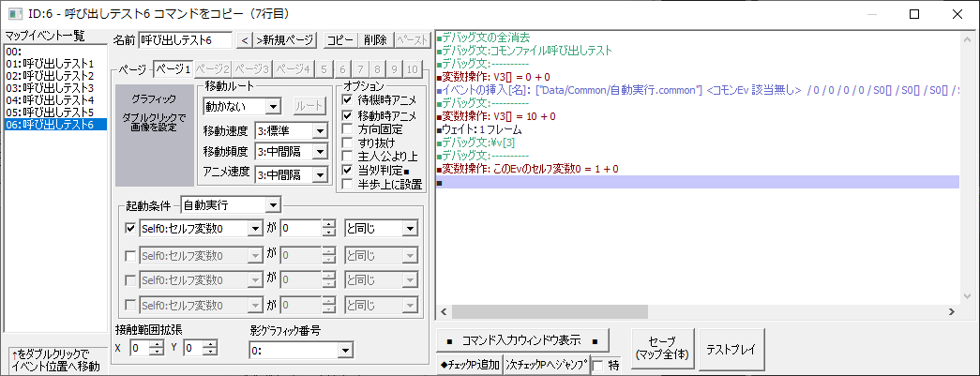
Task: Check the 特 checkbox
Action: point(598,366)
